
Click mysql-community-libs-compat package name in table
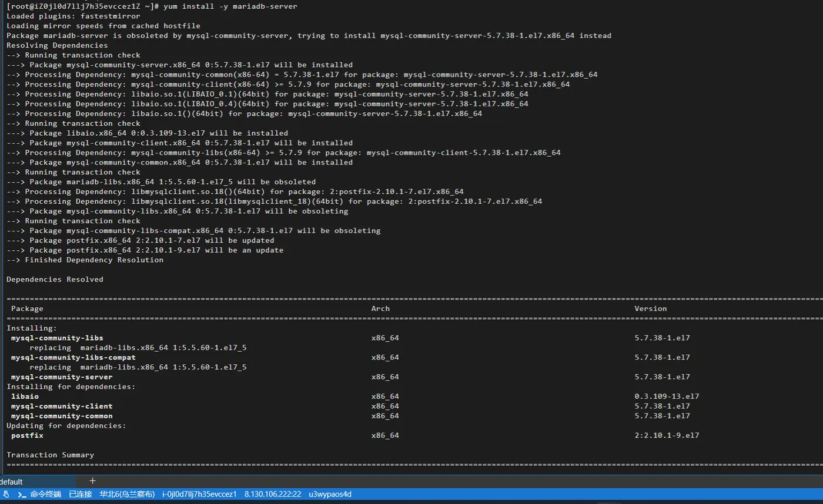point(73,357)
